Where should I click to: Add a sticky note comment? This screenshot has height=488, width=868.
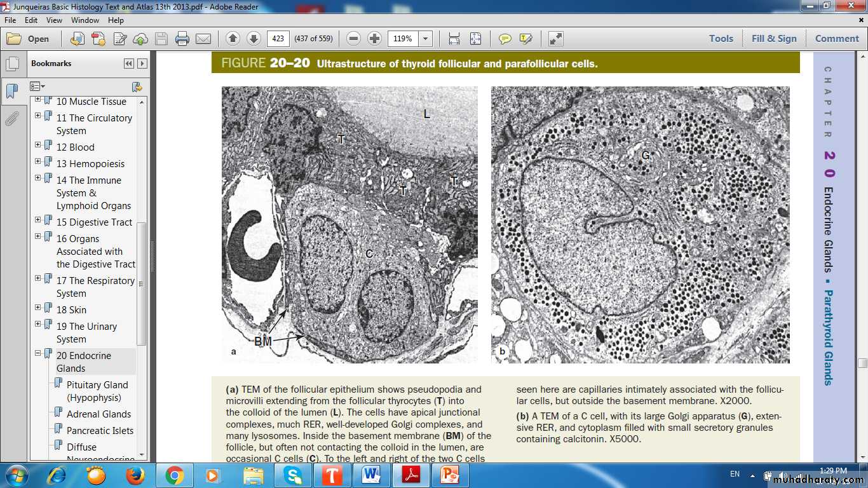(x=505, y=39)
